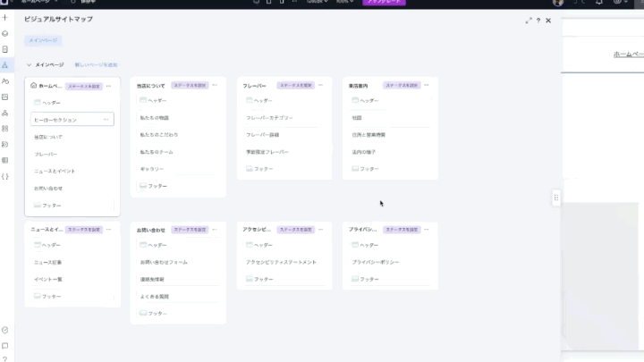Select お問い合わせフォーム section item
644x362 pixels.
164,262
